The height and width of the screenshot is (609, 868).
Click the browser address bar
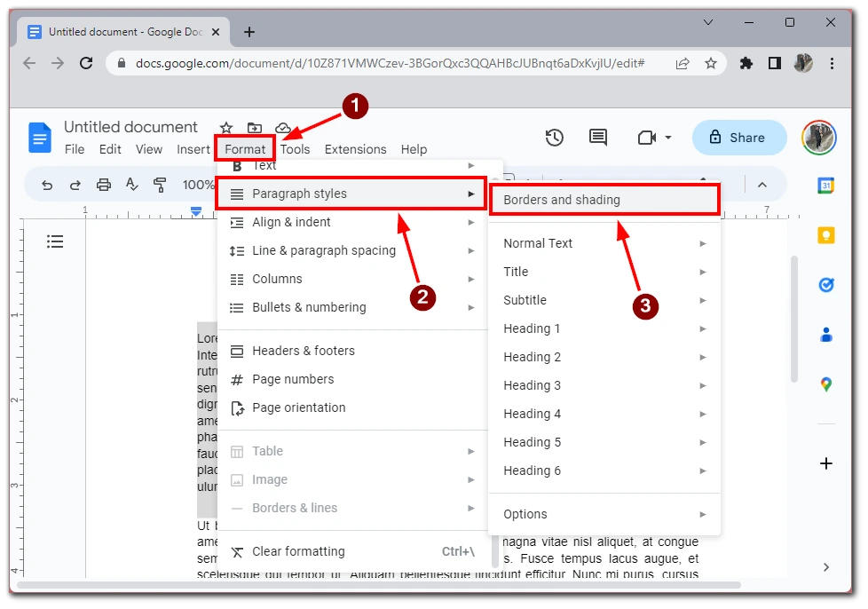point(391,63)
